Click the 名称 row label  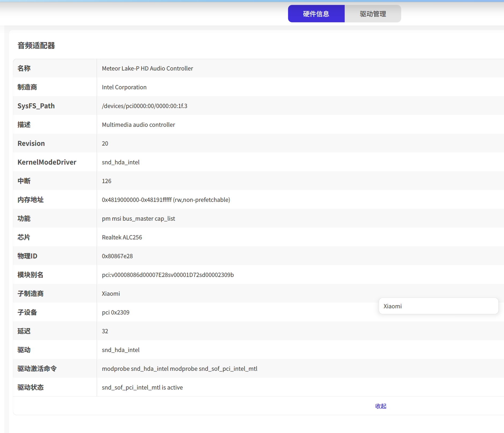click(24, 68)
